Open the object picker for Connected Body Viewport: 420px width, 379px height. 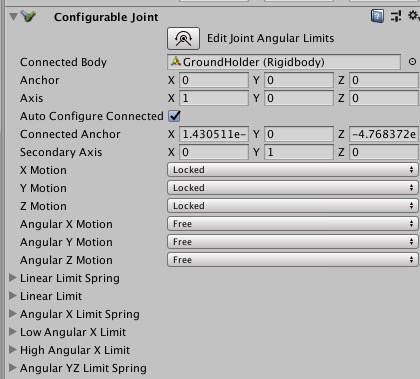tap(412, 62)
